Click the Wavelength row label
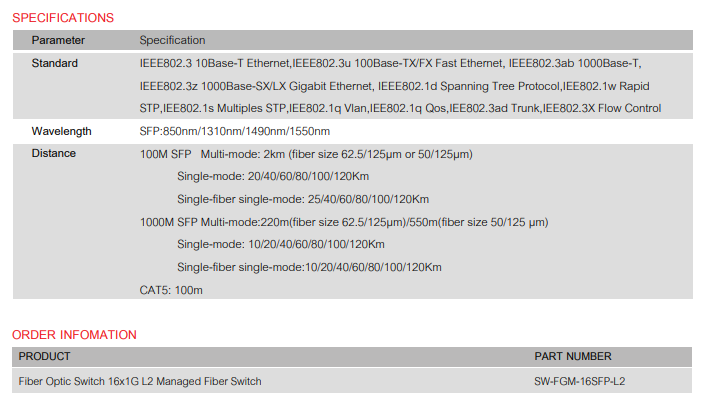 (61, 131)
